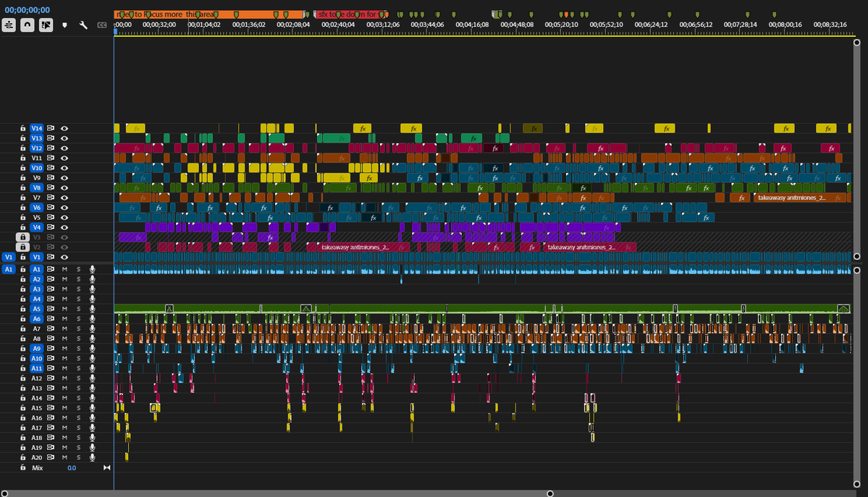Unlock the locked V2 track
Screen dimensions: 868x497
[x=22, y=247]
